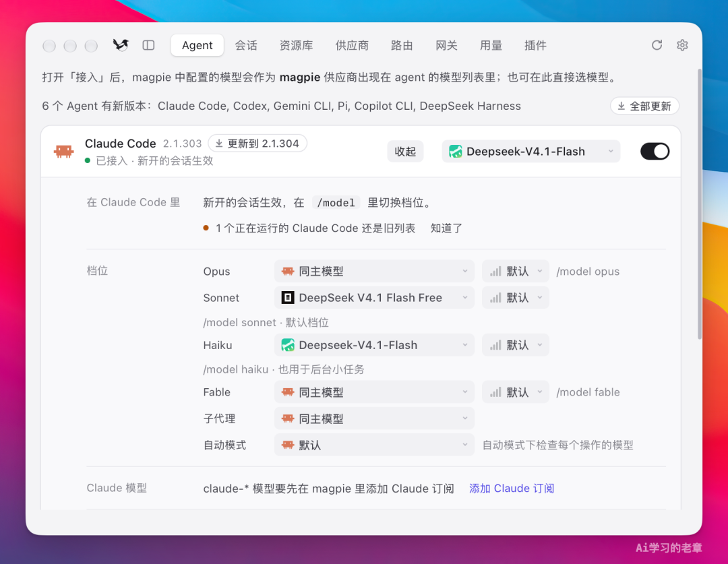The height and width of the screenshot is (564, 728).
Task: Open settings via the gear icon
Action: [x=682, y=45]
